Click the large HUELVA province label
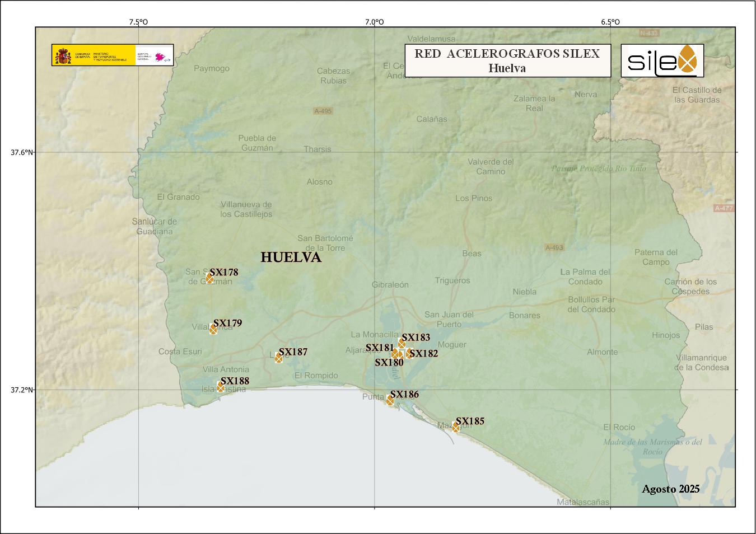The height and width of the screenshot is (534, 756). 291,257
